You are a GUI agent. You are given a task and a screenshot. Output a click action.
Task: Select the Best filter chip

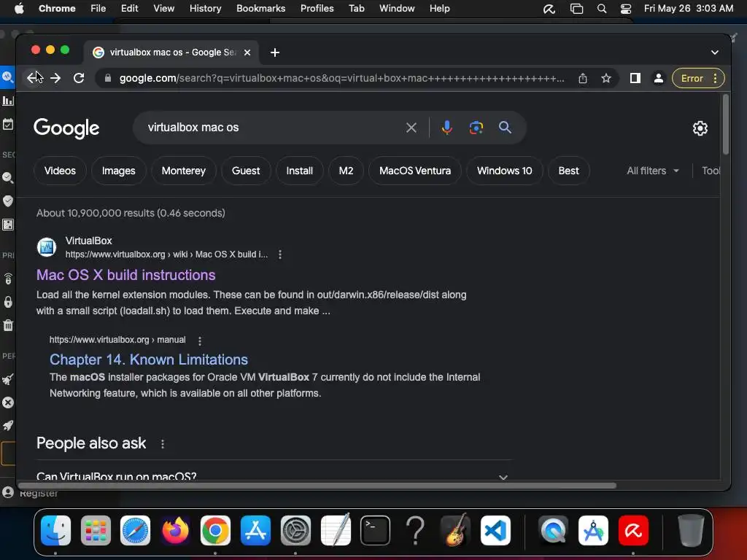pos(569,171)
